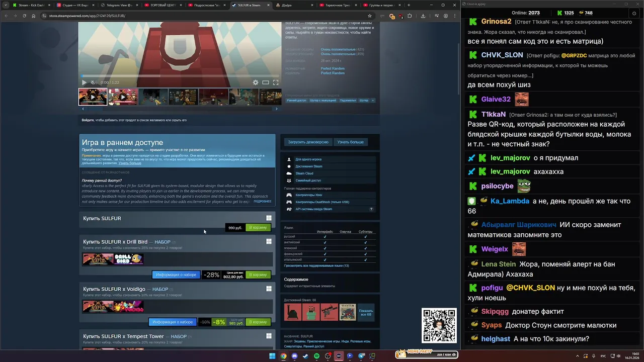Select the second trailer thumbnail
This screenshot has width=644, height=362.
click(x=123, y=97)
